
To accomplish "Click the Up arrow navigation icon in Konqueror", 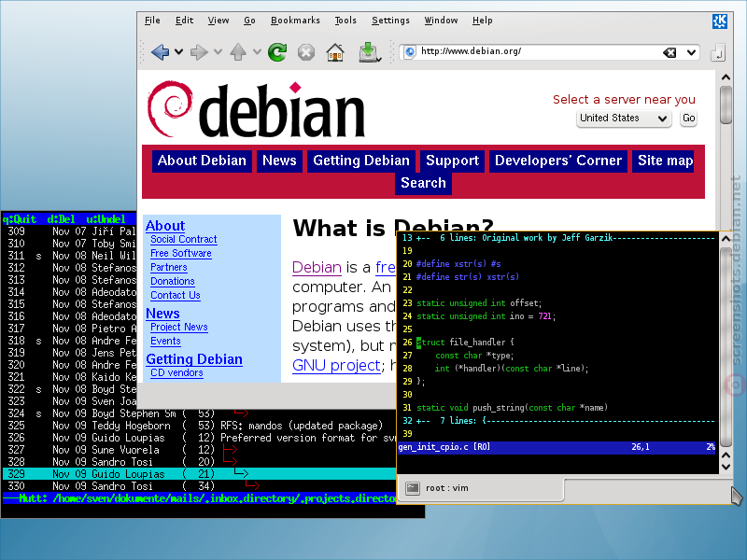I will [x=238, y=51].
